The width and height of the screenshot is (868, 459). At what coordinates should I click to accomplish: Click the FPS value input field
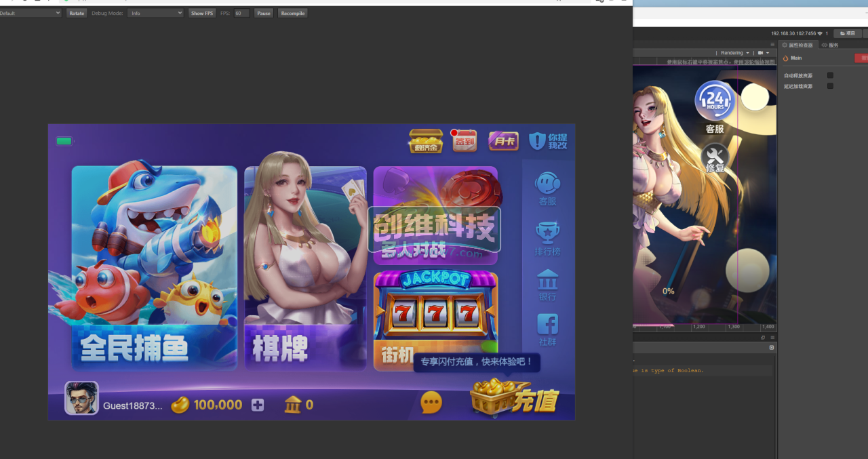(x=241, y=13)
